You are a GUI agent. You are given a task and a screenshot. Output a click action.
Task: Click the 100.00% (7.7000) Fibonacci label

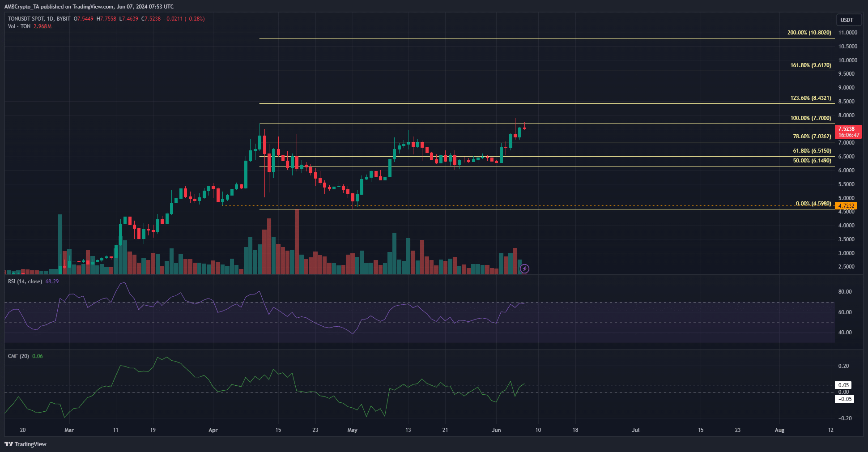pos(811,118)
